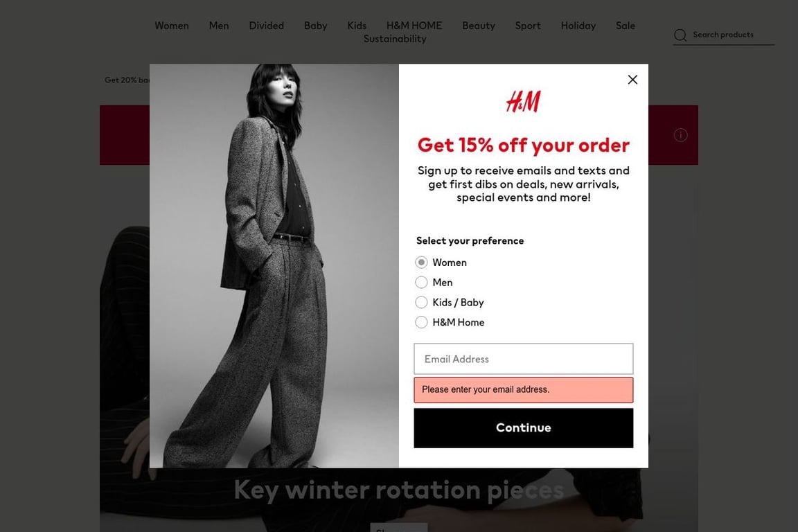
Task: Open the Holiday menu item
Action: click(x=578, y=26)
